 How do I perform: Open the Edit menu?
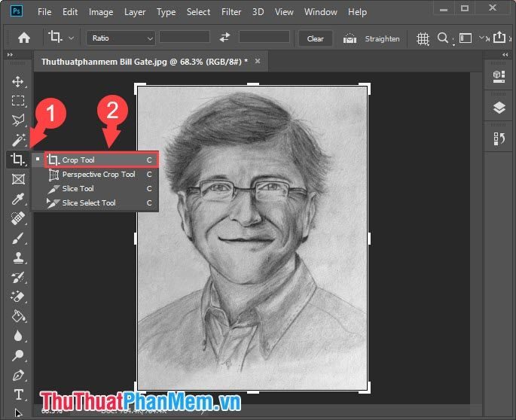[70, 12]
